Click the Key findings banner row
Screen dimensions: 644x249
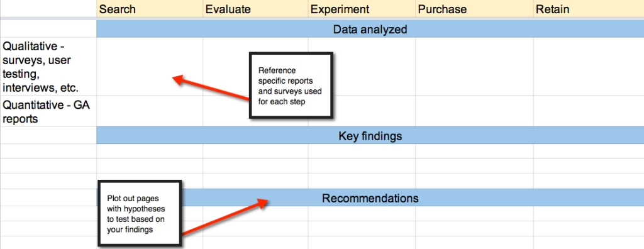[x=370, y=136]
